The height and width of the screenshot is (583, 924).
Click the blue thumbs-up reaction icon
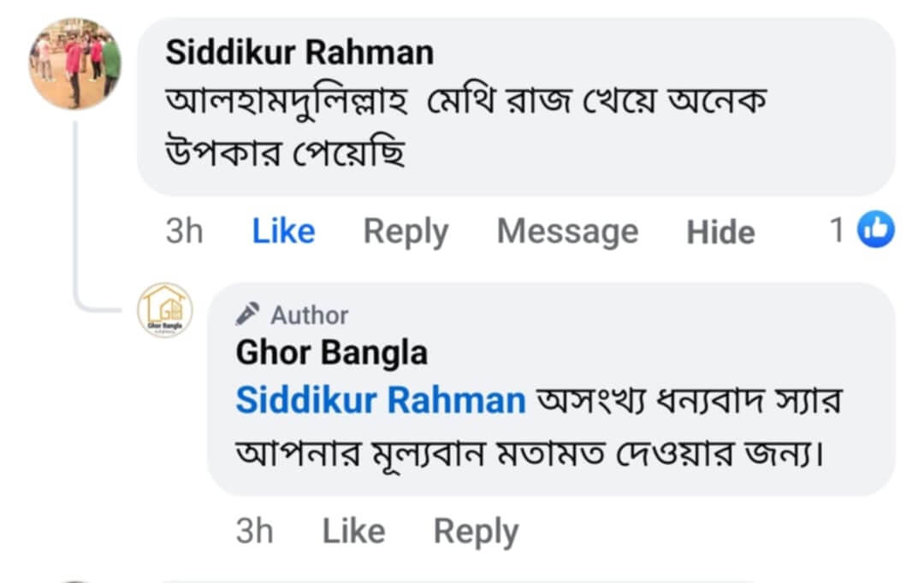tap(876, 230)
